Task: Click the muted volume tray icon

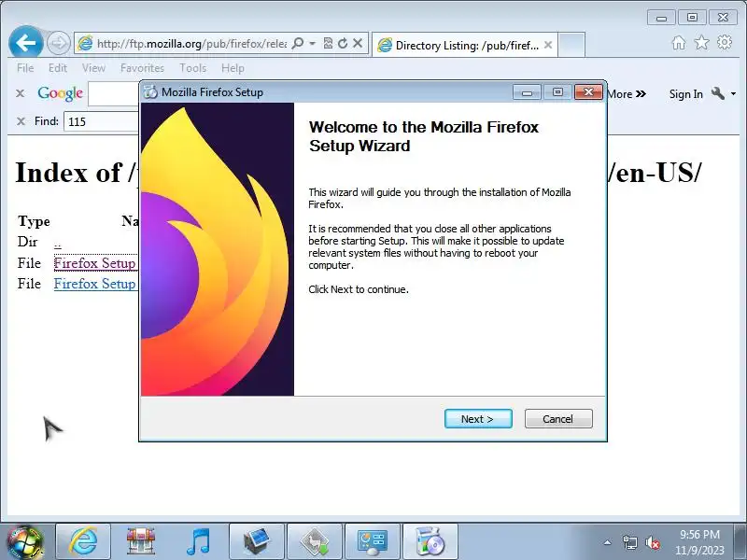Action: click(652, 542)
